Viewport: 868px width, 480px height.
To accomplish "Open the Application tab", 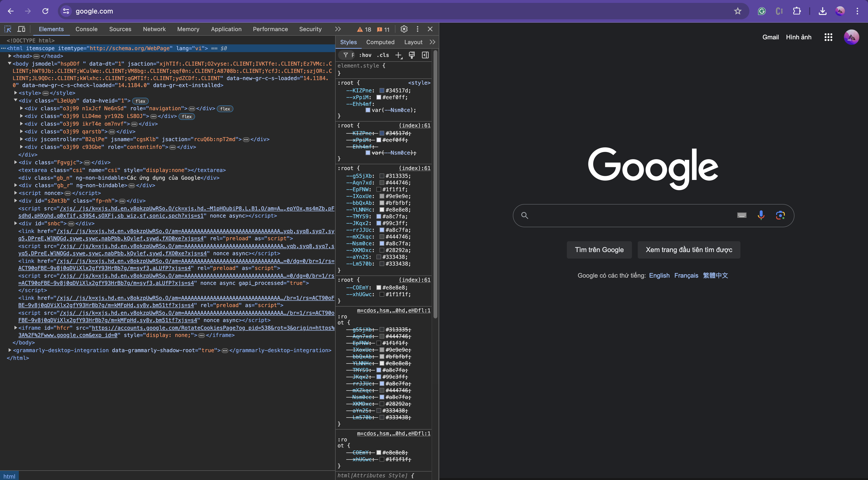I will pyautogui.click(x=226, y=29).
